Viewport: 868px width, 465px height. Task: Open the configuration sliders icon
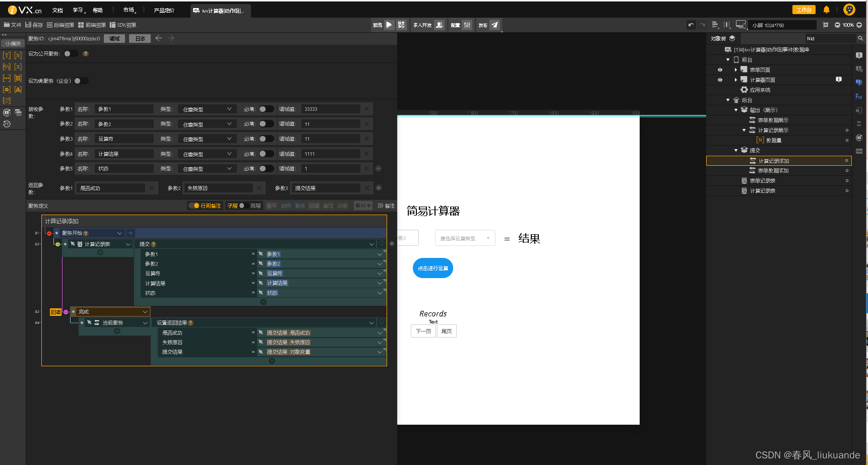(x=467, y=25)
